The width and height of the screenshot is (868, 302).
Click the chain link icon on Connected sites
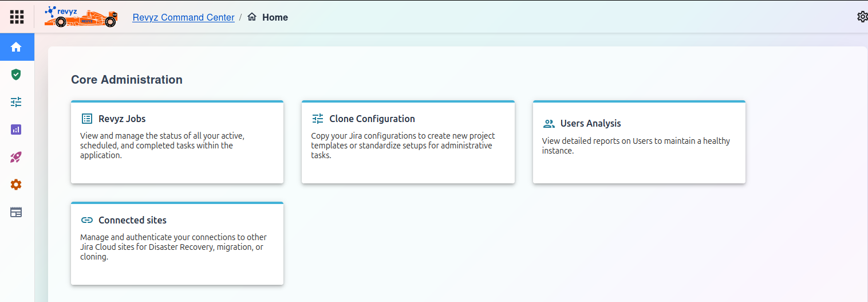tap(87, 221)
